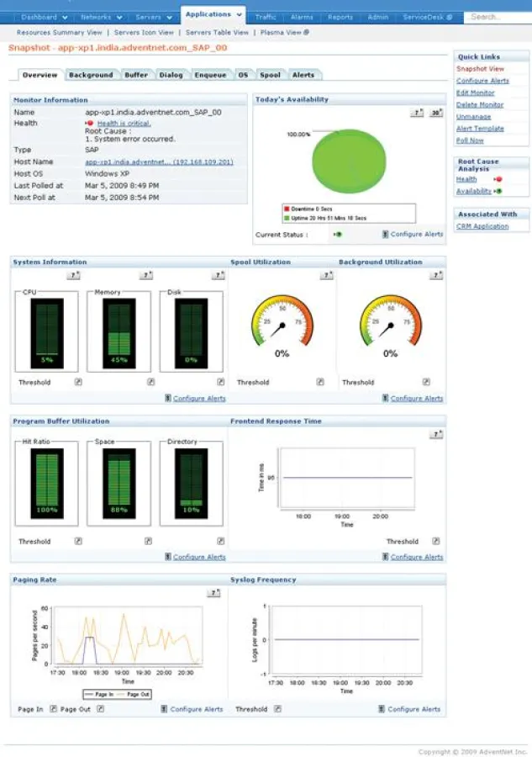Edit Disk threshold icon

[221, 382]
